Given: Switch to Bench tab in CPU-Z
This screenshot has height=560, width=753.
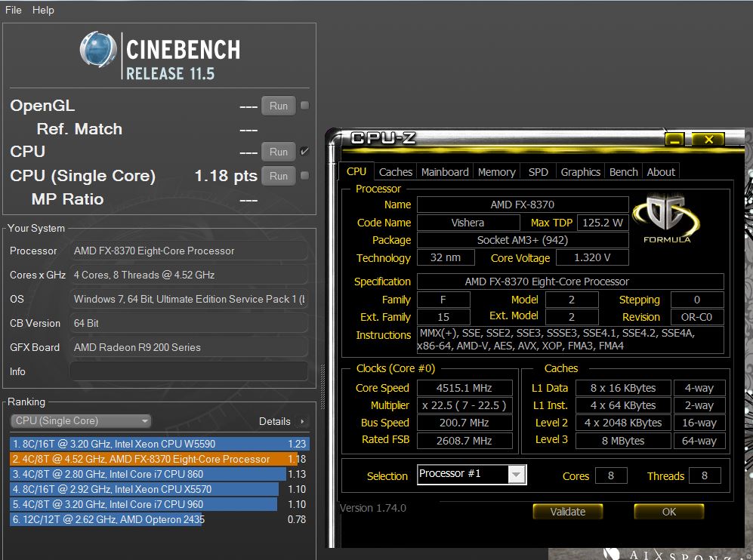Looking at the screenshot, I should click(623, 172).
